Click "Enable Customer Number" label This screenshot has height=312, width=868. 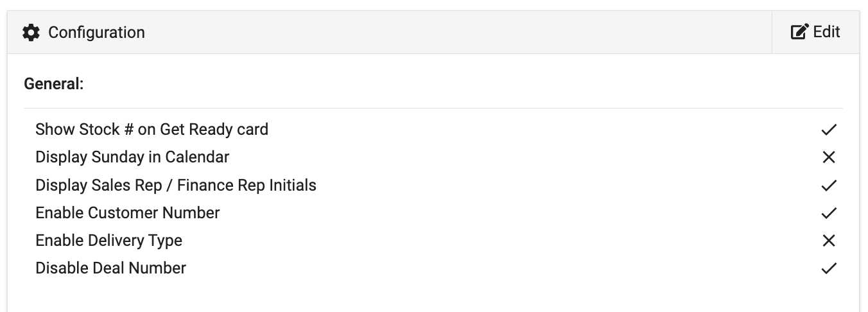pos(128,213)
